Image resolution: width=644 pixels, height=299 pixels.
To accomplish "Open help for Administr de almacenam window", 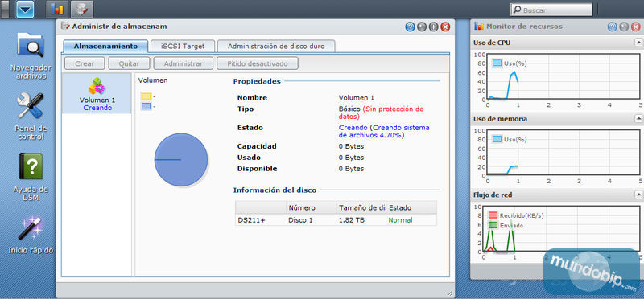I will [x=410, y=27].
